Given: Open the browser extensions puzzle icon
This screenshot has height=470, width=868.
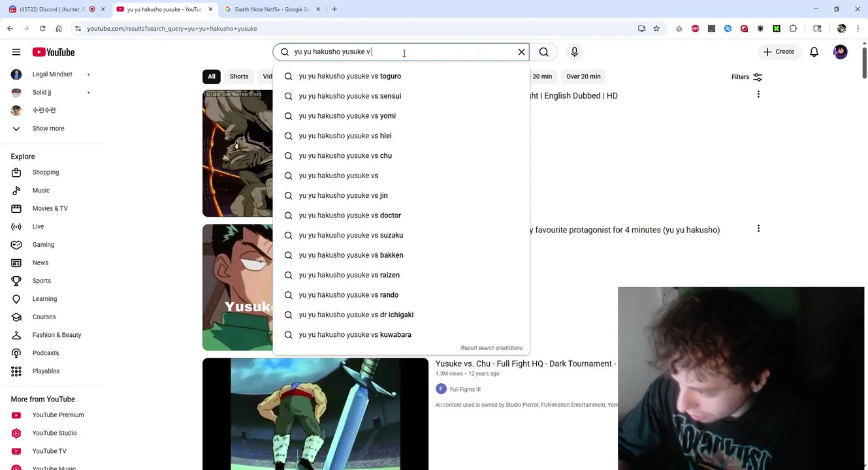Looking at the screenshot, I should [793, 29].
